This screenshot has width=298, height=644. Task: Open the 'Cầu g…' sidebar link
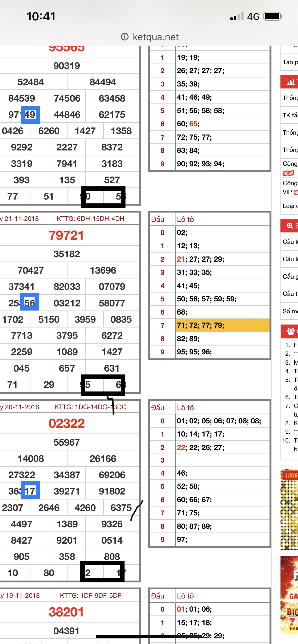(x=290, y=276)
